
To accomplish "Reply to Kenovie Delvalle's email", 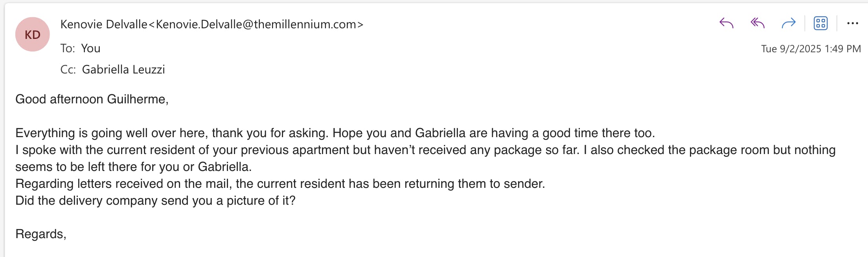I will 726,24.
